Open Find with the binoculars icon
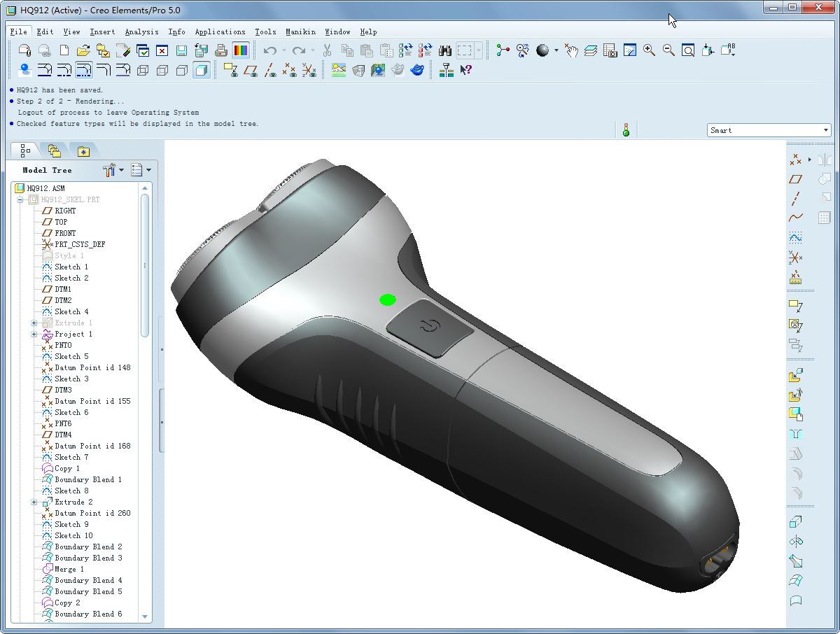Viewport: 840px width, 634px height. point(444,50)
